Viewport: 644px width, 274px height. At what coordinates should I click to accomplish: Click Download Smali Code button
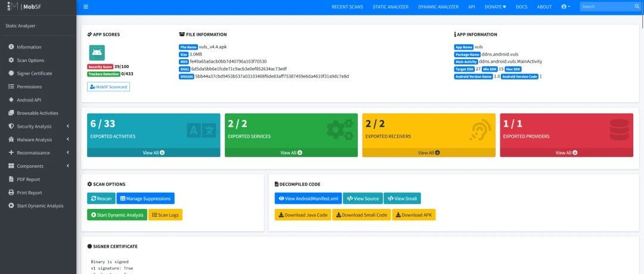[361, 215]
